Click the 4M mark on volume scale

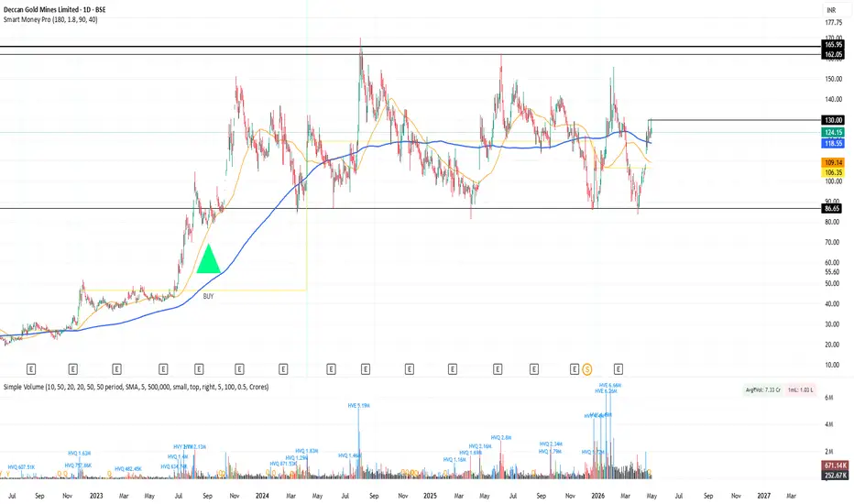click(829, 424)
